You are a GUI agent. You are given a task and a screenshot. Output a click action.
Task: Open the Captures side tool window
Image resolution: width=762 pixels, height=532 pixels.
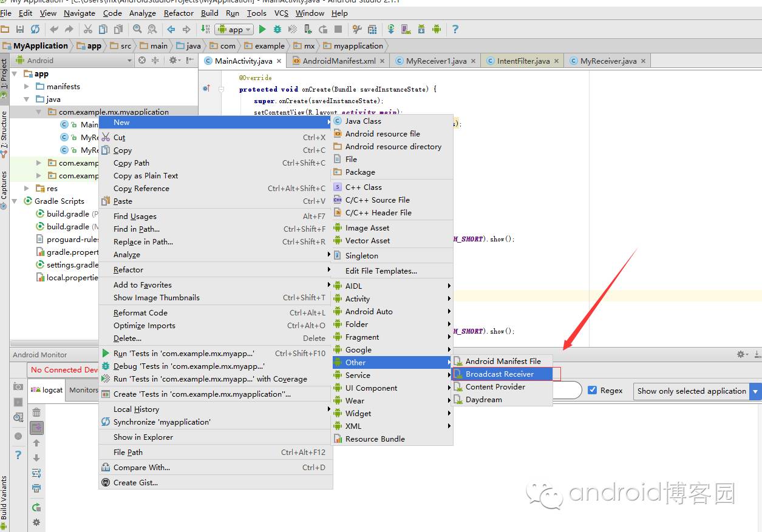pyautogui.click(x=4, y=189)
